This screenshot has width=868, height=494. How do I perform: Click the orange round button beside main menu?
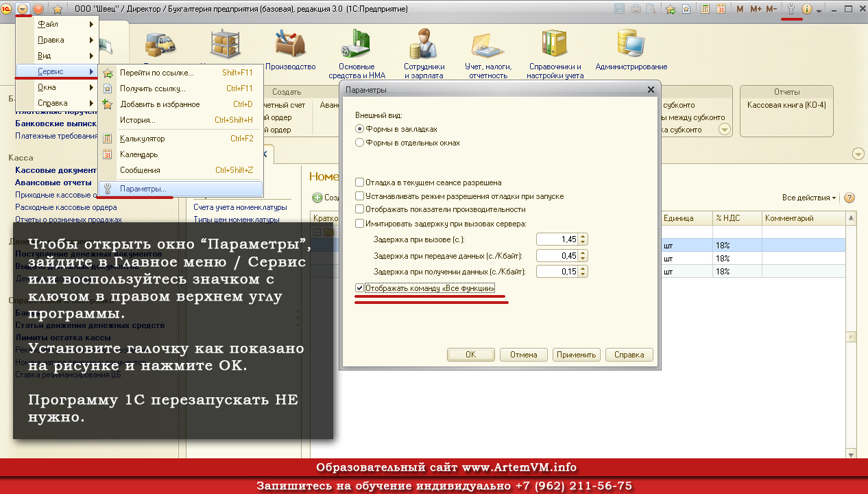pos(39,10)
